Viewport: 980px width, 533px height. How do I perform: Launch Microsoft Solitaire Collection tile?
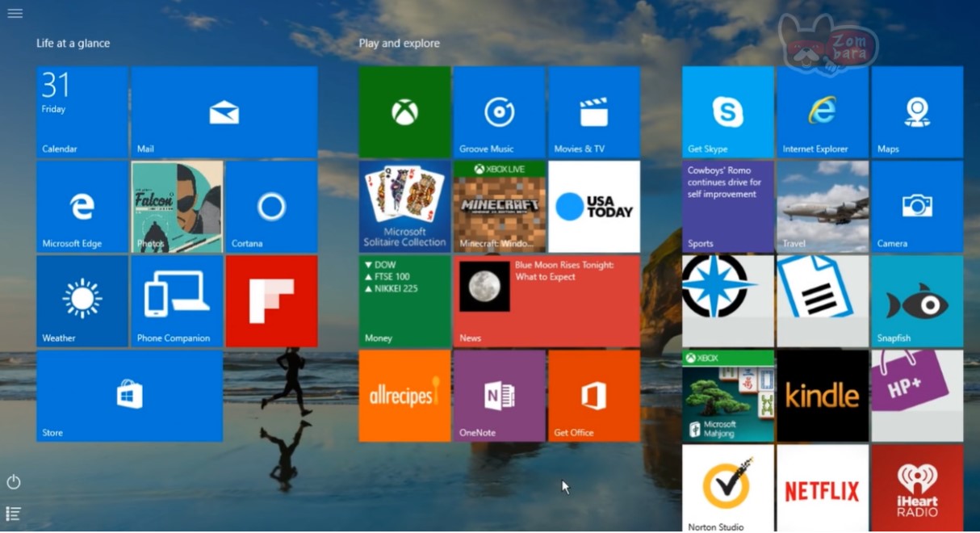click(x=404, y=207)
